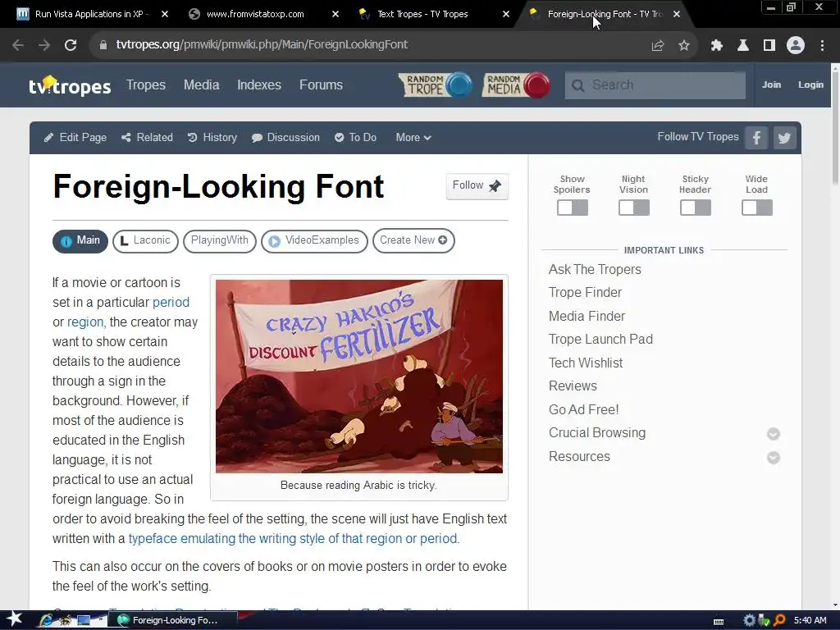Open the Indexes navigation menu
Viewport: 840px width, 630px height.
[x=259, y=84]
